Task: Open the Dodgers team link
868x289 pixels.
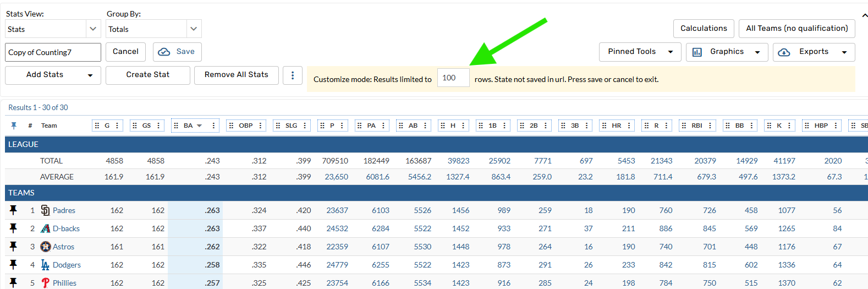Action: 67,265
